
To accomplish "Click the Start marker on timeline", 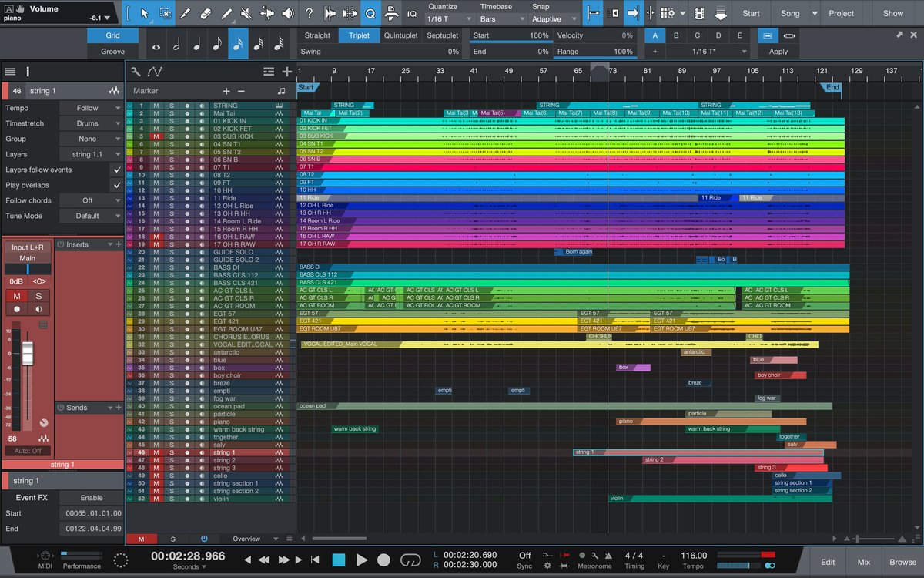I will tap(306, 87).
